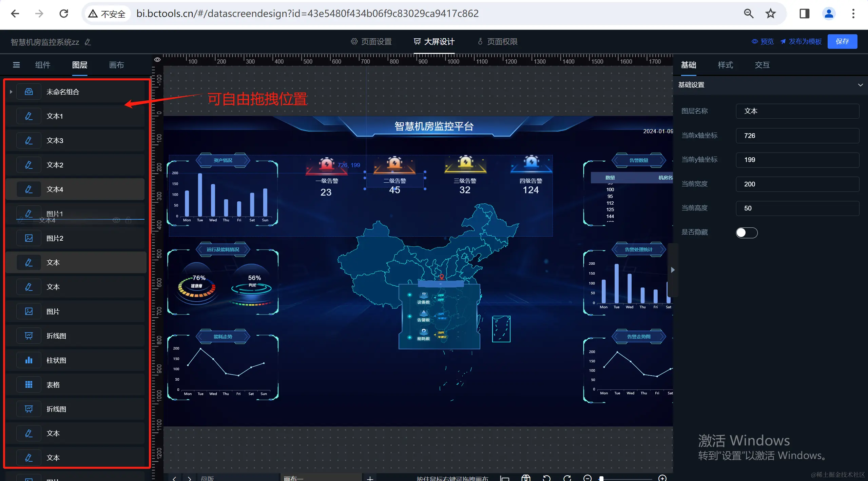The image size is (868, 481).
Task: Click the eye icon at ruler corner
Action: [157, 60]
